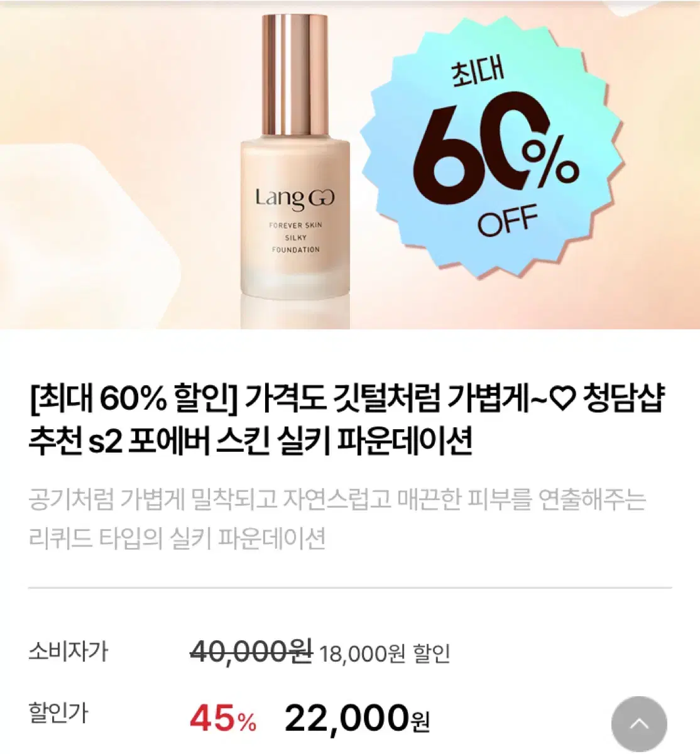
Task: Select the crossed-out 40,000원 price
Action: 251,652
